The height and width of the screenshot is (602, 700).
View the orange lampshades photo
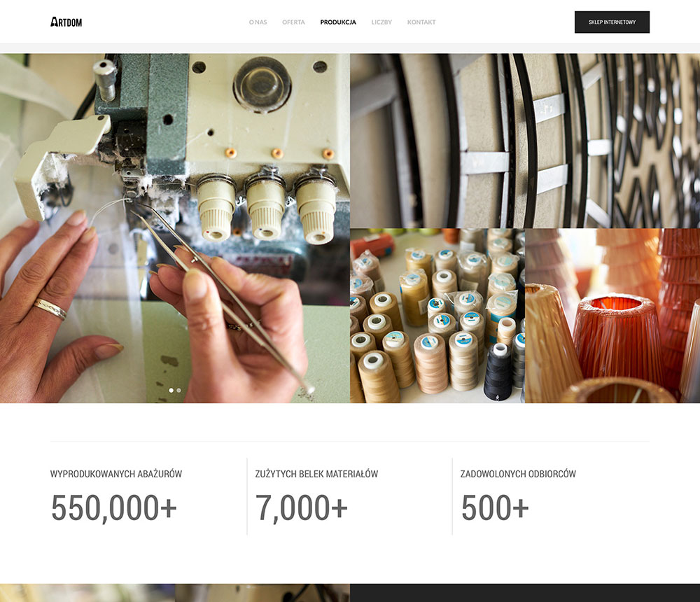click(612, 316)
